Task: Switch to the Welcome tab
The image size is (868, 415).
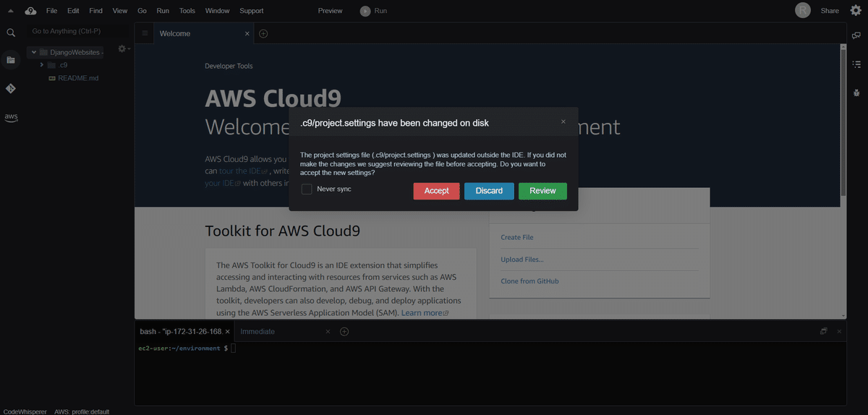Action: pyautogui.click(x=175, y=33)
